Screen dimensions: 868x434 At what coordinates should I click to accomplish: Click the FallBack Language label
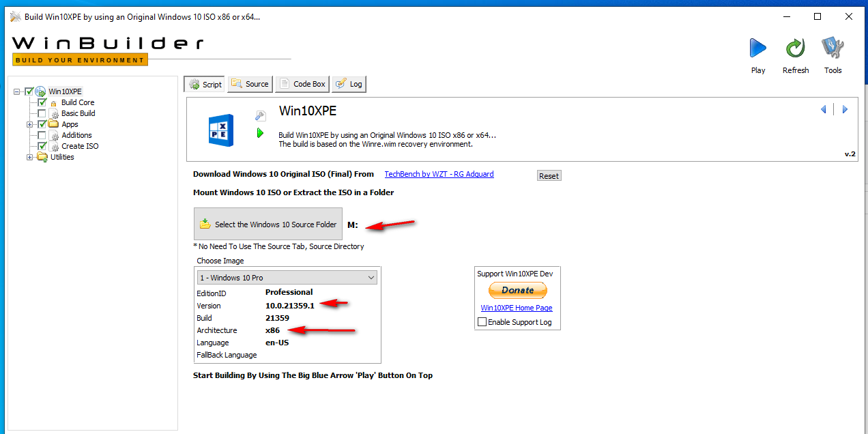[x=227, y=355]
